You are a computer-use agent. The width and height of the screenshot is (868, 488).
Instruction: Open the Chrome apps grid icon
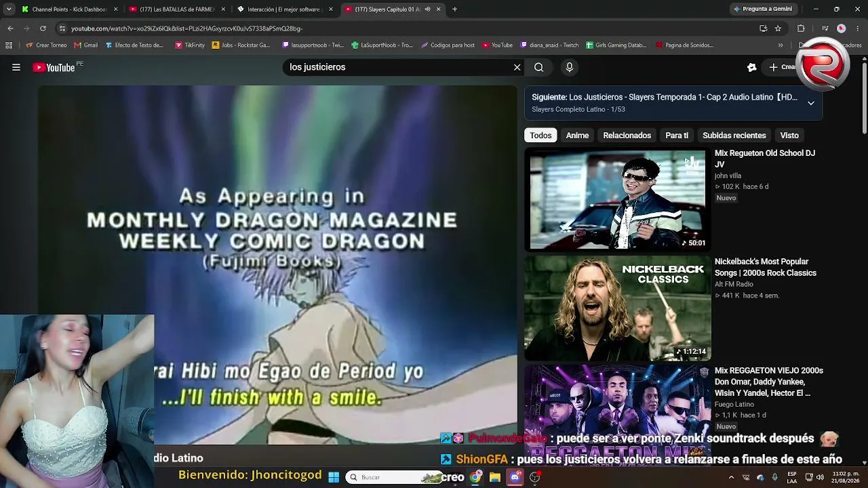[9, 45]
